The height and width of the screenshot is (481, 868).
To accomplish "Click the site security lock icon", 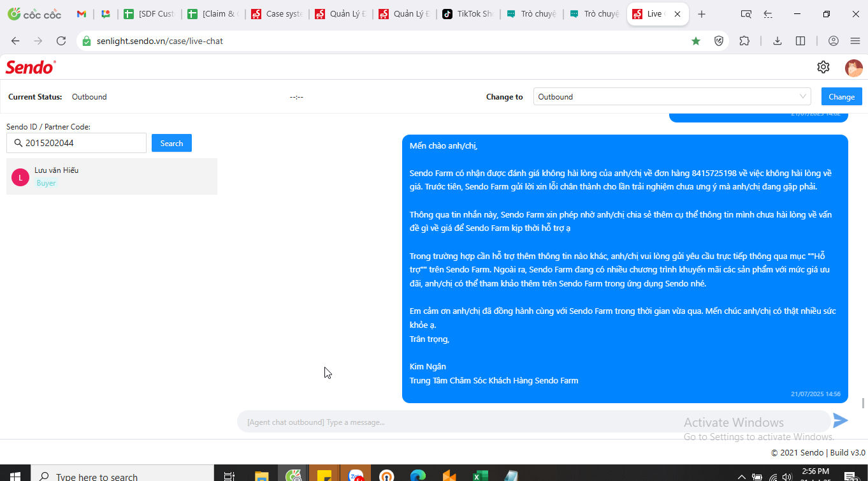I will 87,41.
